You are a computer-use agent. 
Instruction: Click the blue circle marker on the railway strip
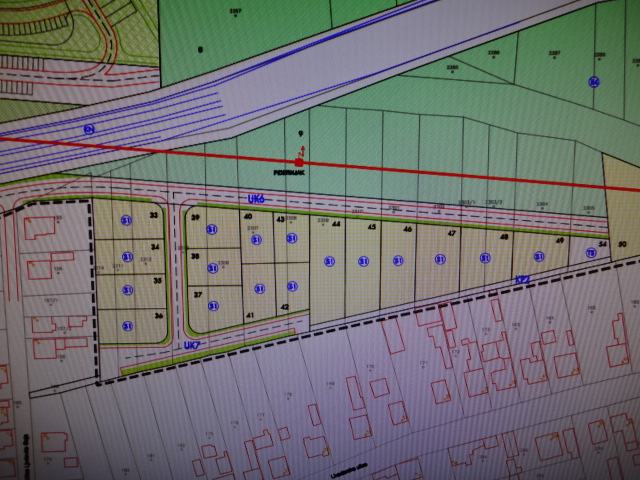point(89,130)
